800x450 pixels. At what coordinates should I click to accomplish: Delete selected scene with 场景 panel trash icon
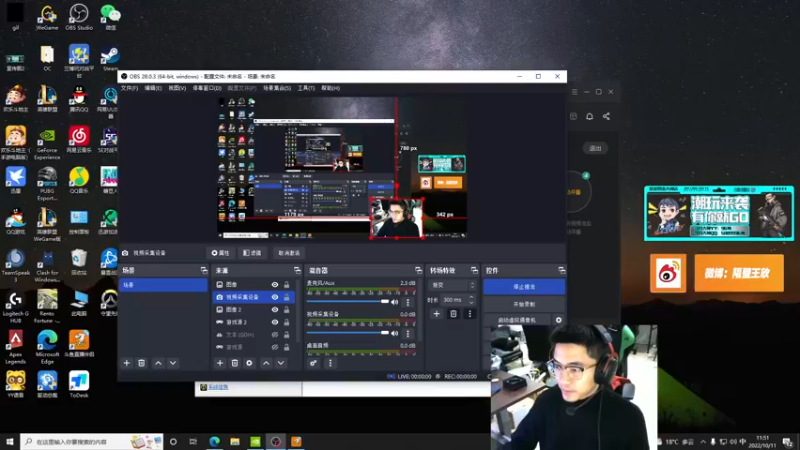pyautogui.click(x=142, y=363)
